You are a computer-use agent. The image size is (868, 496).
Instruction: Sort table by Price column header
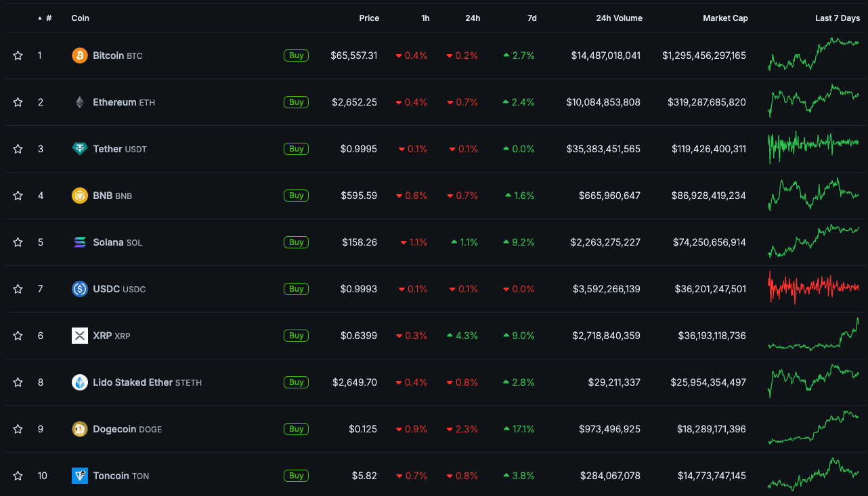click(x=369, y=18)
